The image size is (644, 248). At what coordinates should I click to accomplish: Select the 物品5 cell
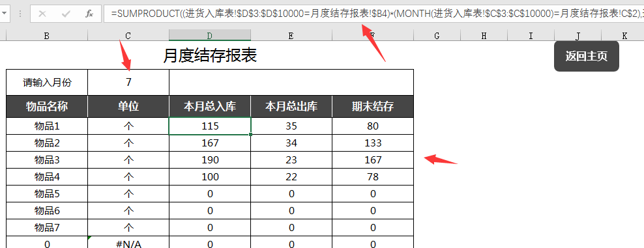47,193
